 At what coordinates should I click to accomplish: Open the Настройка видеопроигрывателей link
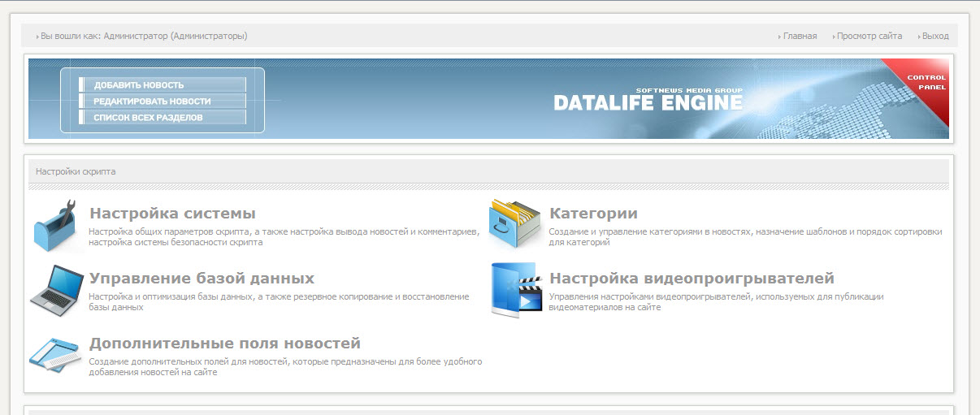692,279
